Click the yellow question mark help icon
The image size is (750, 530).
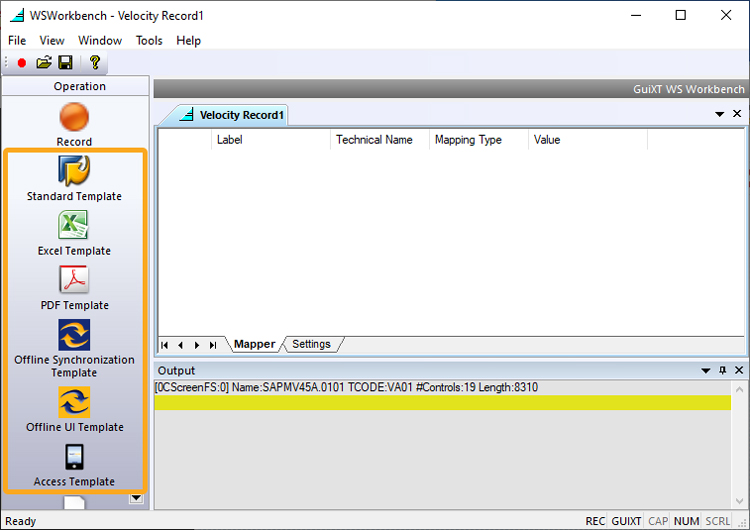[x=95, y=62]
